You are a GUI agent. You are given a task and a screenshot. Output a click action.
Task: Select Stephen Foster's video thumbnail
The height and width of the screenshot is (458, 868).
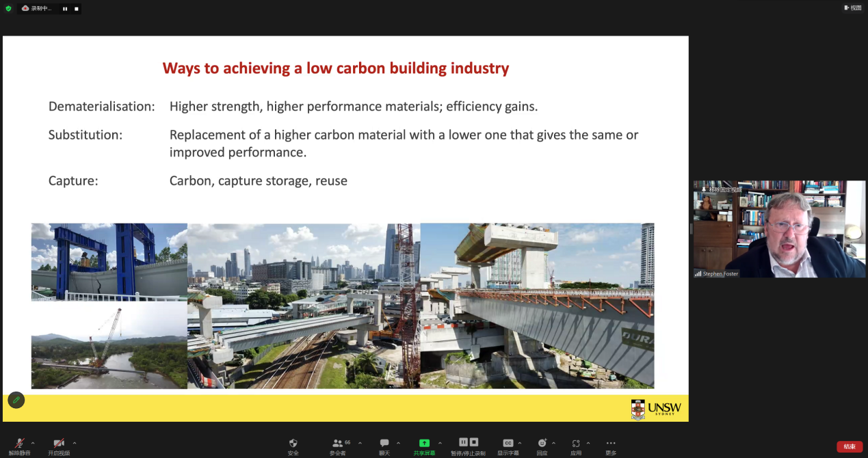pyautogui.click(x=779, y=229)
